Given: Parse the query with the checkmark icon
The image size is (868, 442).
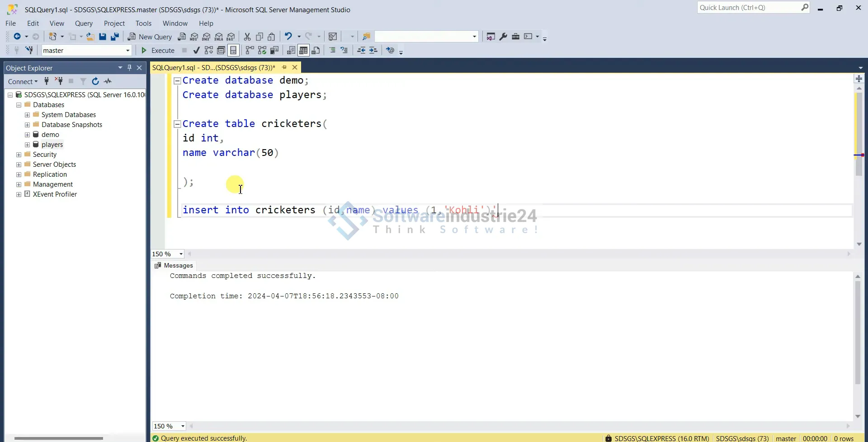Looking at the screenshot, I should 196,51.
